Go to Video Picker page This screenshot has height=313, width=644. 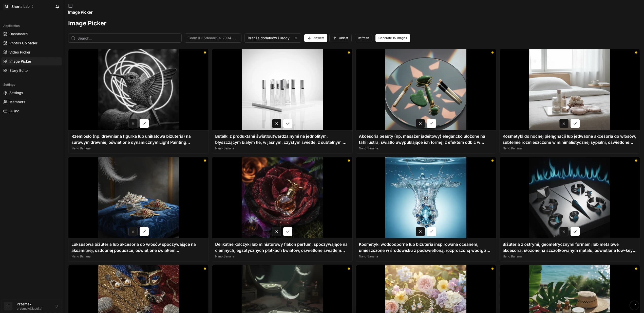point(20,52)
